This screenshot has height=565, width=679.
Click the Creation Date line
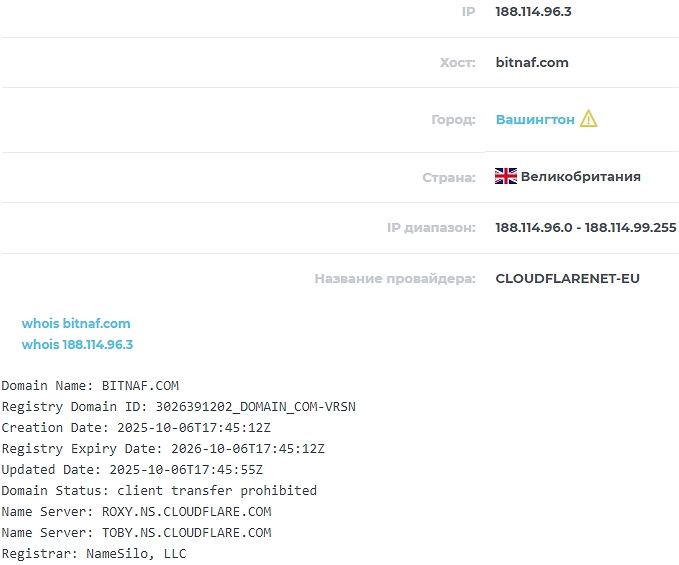tap(136, 427)
